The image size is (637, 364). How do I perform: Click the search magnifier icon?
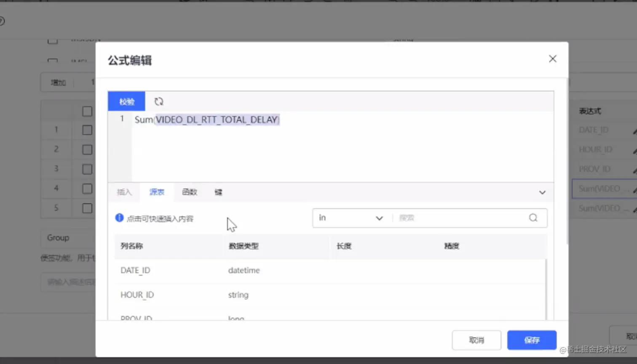click(x=533, y=218)
